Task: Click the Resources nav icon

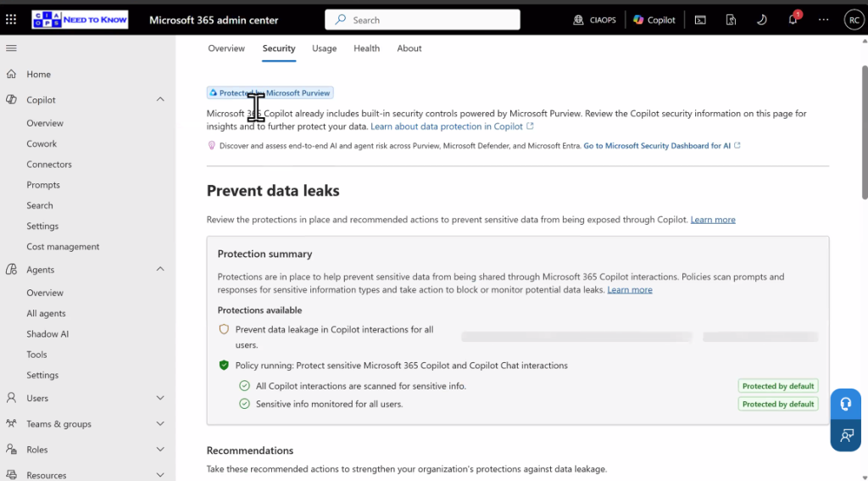Action: (x=11, y=475)
